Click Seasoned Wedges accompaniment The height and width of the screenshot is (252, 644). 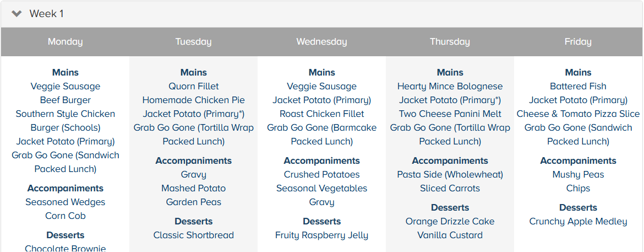pyautogui.click(x=66, y=202)
